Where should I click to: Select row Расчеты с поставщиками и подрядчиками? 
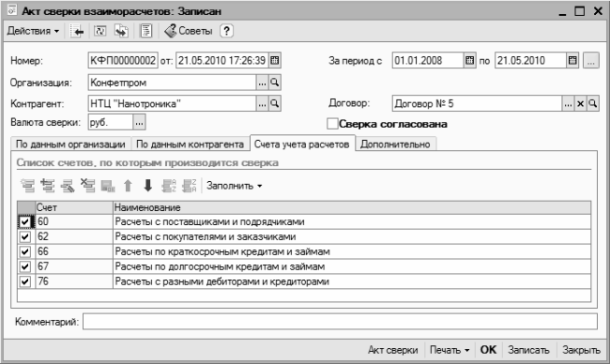tap(304, 221)
